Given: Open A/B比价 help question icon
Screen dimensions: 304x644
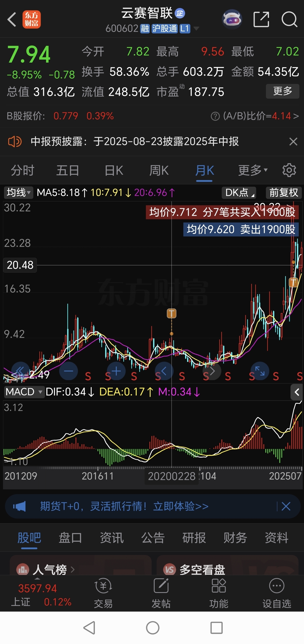Looking at the screenshot, I should coord(215,116).
